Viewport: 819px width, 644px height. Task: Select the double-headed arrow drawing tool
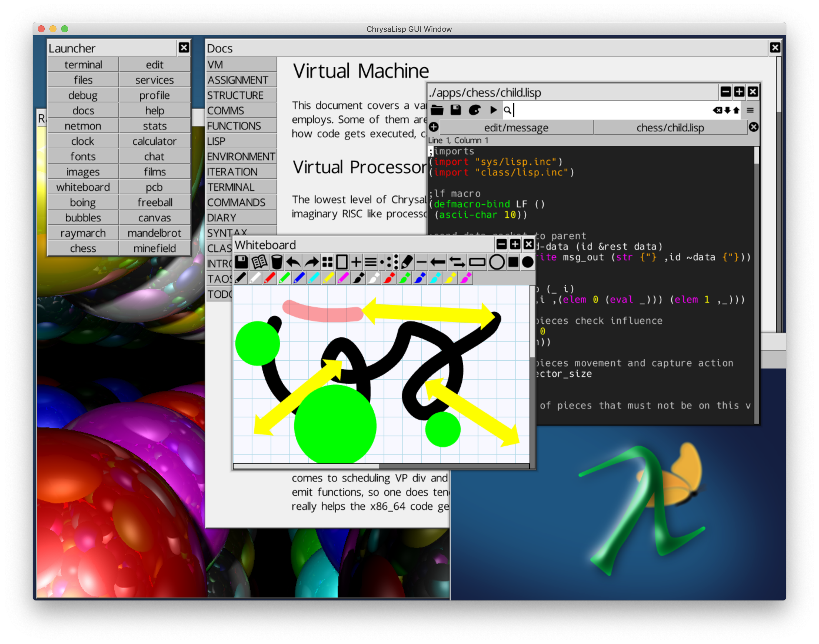point(457,262)
